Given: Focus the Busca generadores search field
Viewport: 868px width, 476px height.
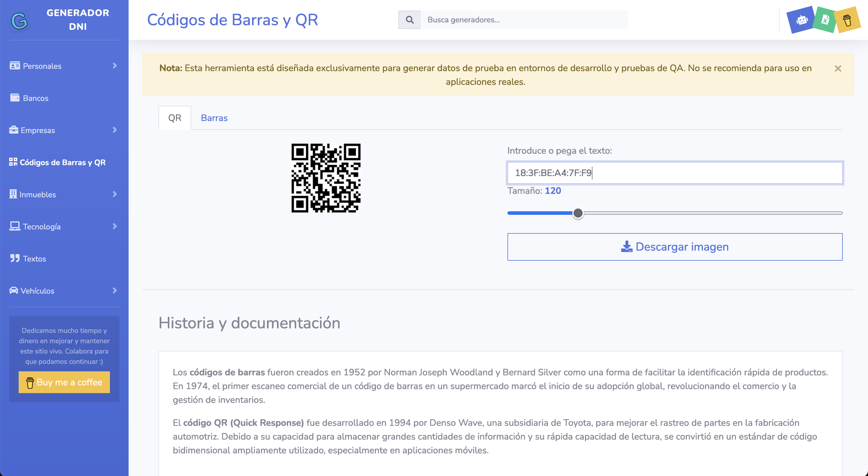Looking at the screenshot, I should coord(524,20).
